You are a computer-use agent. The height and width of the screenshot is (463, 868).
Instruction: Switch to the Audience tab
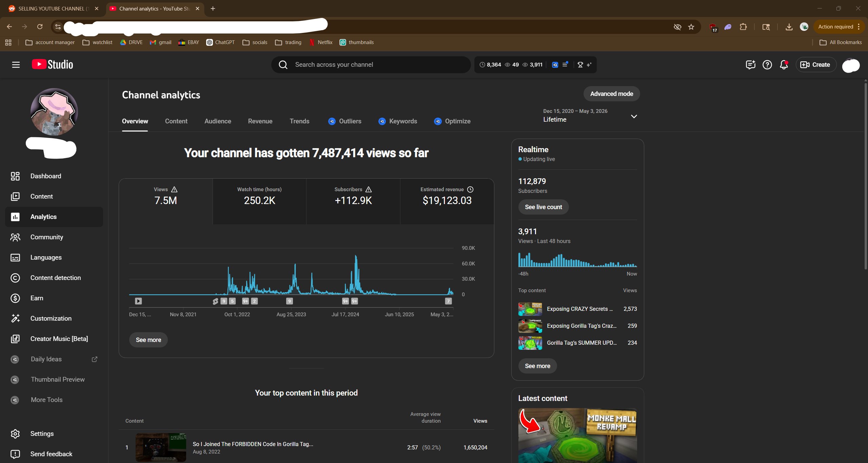[x=218, y=121]
